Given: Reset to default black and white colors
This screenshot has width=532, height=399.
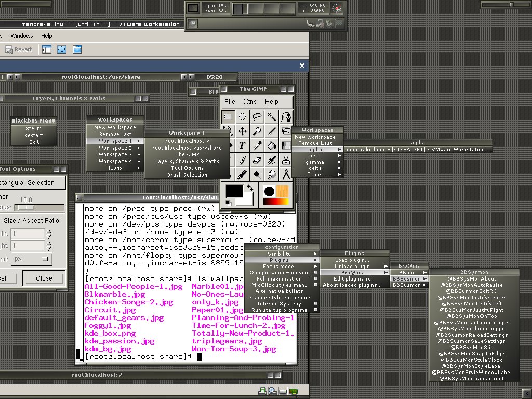Looking at the screenshot, I should [x=229, y=203].
